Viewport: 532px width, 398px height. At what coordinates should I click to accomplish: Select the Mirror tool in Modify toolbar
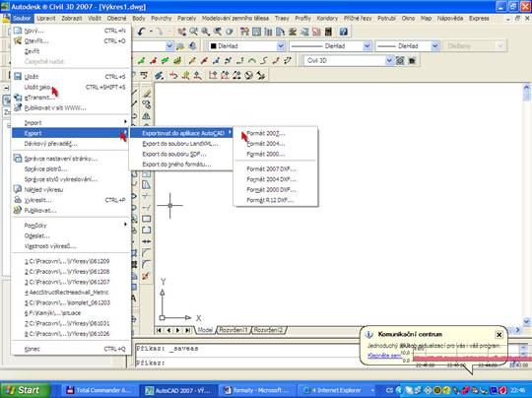coord(146,116)
